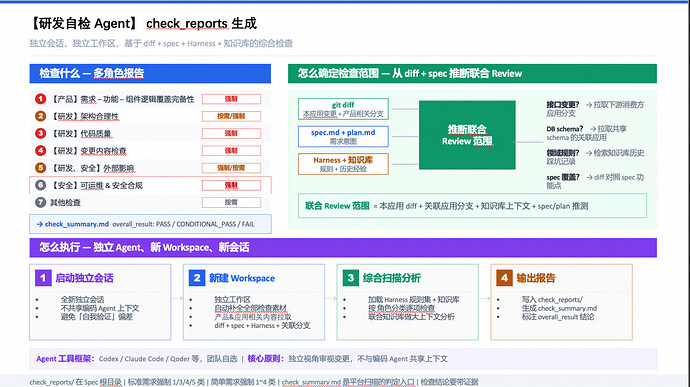Click the bullet 生成 check_summary.md
The height and width of the screenshot is (387, 690).
pos(559,308)
